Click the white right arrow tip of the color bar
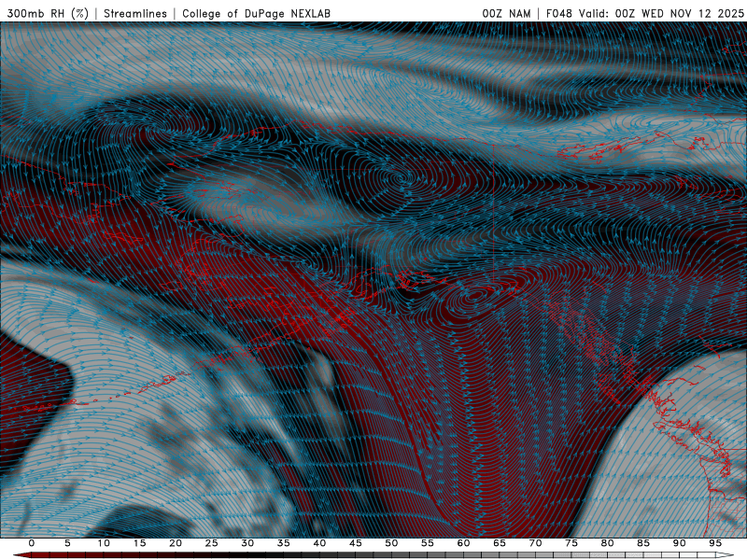The width and height of the screenshot is (747, 560). tap(726, 555)
